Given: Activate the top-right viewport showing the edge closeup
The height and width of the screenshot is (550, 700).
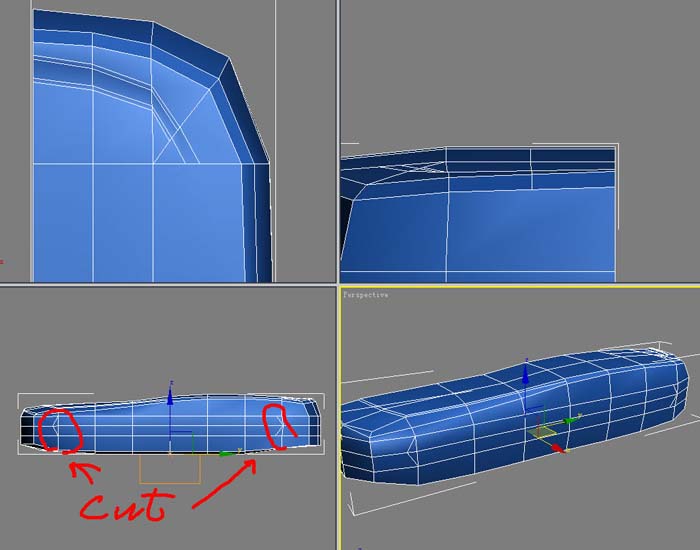Looking at the screenshot, I should tap(520, 141).
